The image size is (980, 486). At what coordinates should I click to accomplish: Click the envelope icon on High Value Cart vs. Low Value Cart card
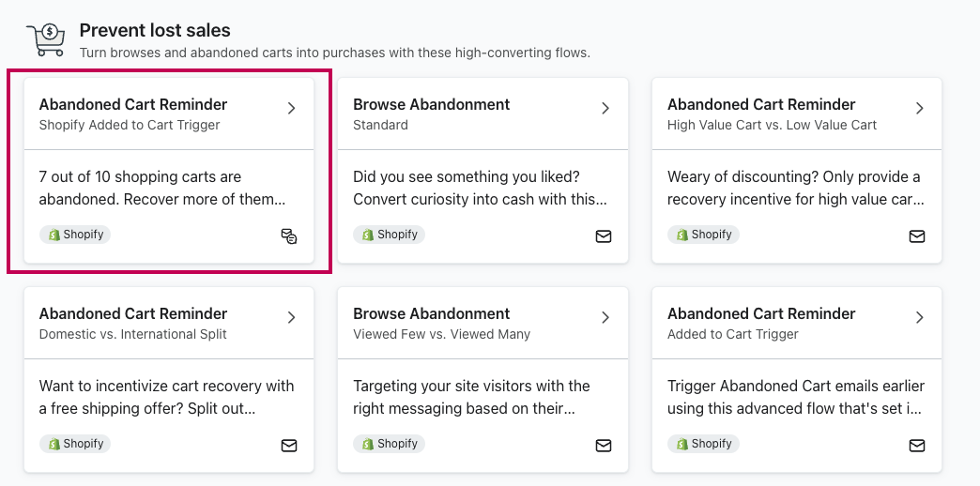(917, 236)
